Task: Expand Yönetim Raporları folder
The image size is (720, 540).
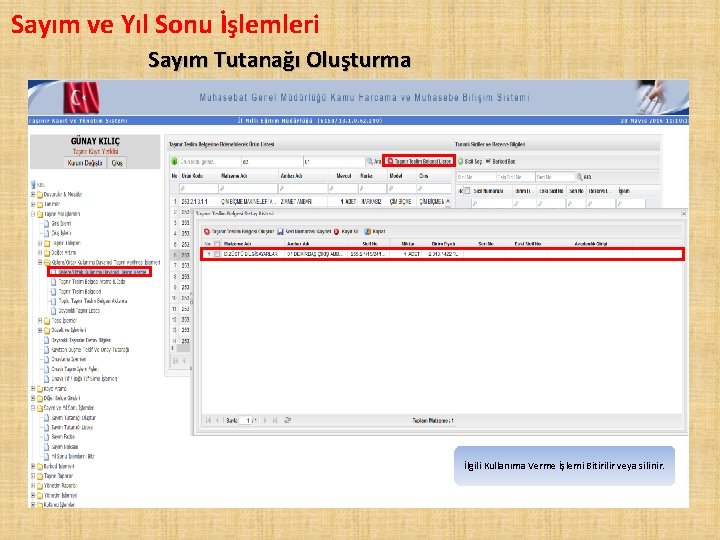Action: [33, 485]
